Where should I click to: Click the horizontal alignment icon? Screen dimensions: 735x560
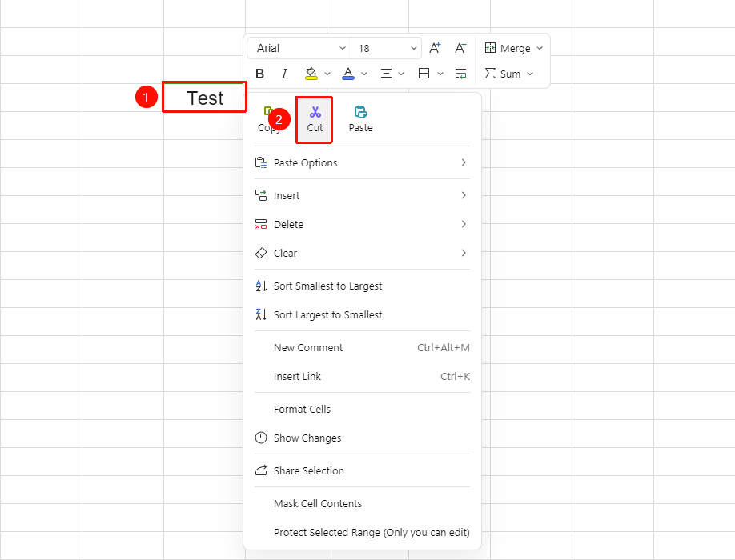pyautogui.click(x=386, y=74)
